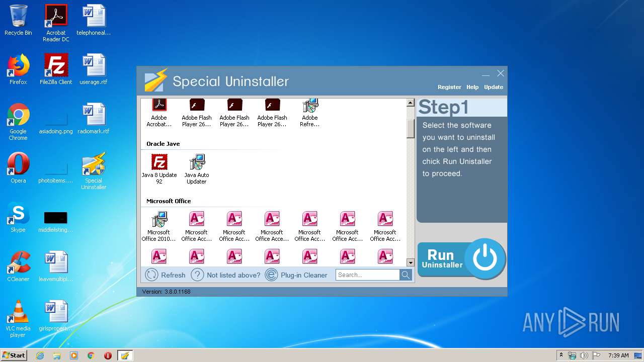Screen dimensions: 644x362
Task: Select FileZilla Client desktop shortcut
Action: click(x=56, y=69)
